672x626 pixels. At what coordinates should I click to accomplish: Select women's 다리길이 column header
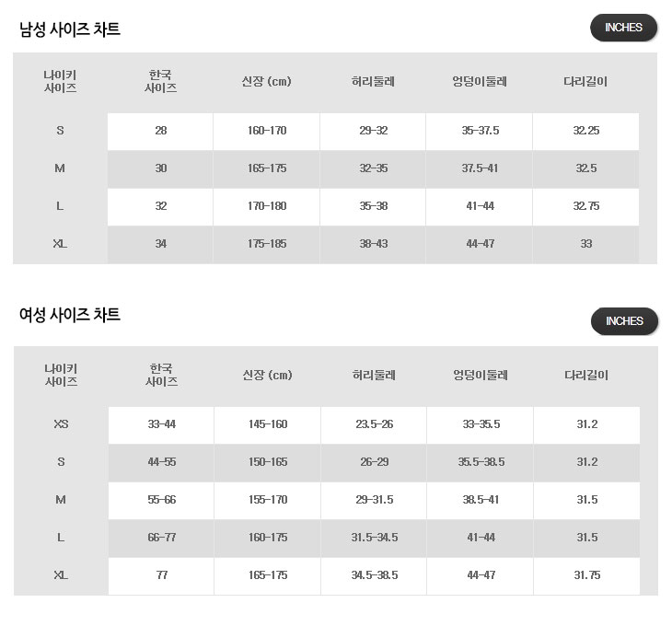pos(586,376)
